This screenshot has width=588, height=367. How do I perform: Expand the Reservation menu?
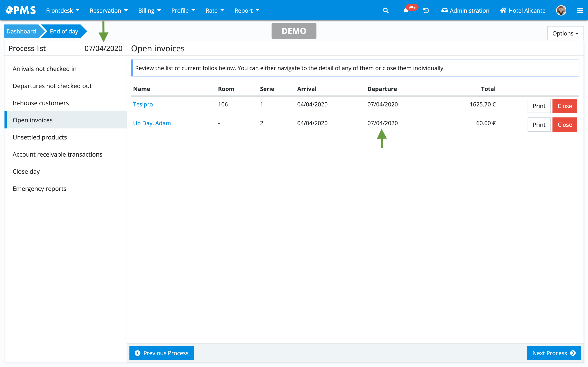(108, 11)
